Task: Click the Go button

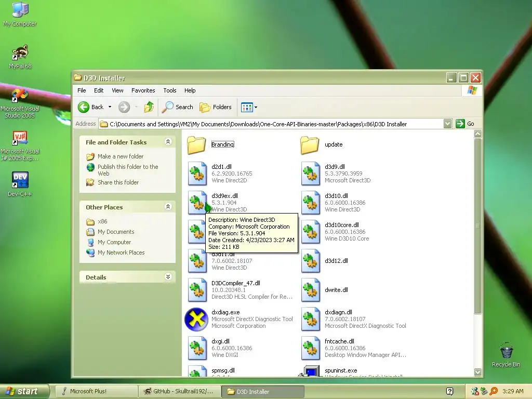Action: 465,124
